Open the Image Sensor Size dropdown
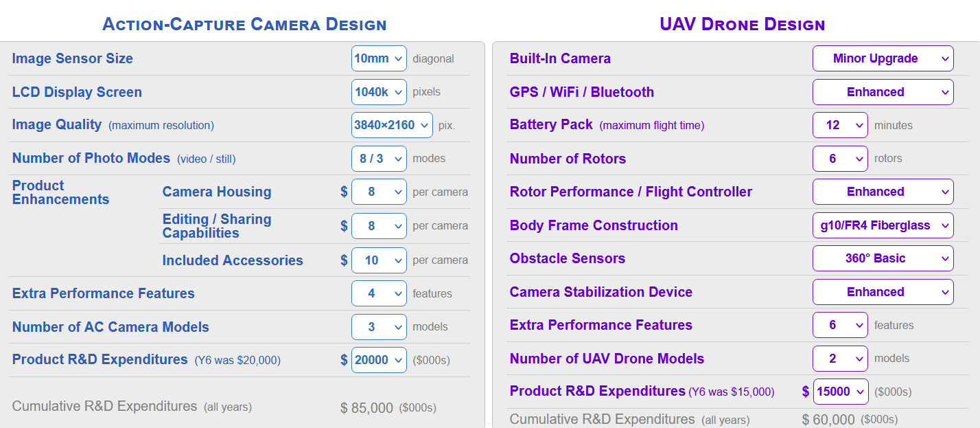The width and height of the screenshot is (980, 428). (379, 58)
